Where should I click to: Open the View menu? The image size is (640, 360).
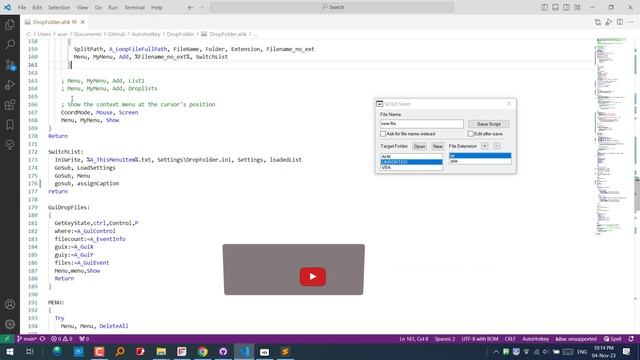pos(82,7)
